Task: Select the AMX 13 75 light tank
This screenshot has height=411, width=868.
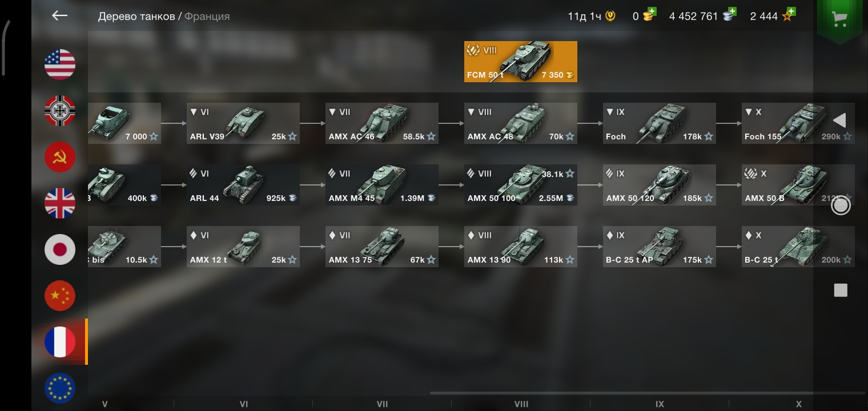Action: coord(382,247)
